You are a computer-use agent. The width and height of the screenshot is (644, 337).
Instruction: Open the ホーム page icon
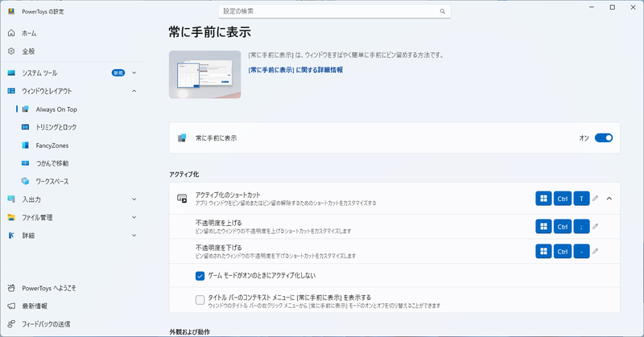click(x=11, y=33)
